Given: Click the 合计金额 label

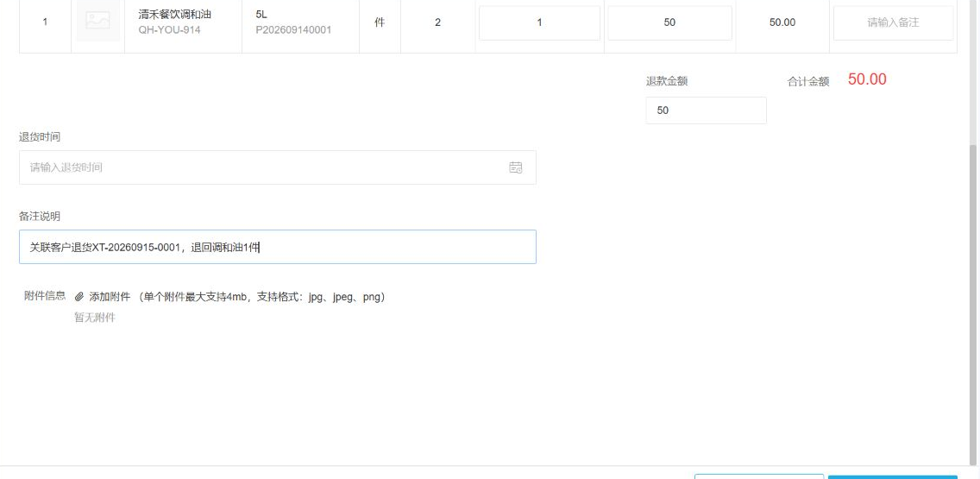Looking at the screenshot, I should coord(808,81).
